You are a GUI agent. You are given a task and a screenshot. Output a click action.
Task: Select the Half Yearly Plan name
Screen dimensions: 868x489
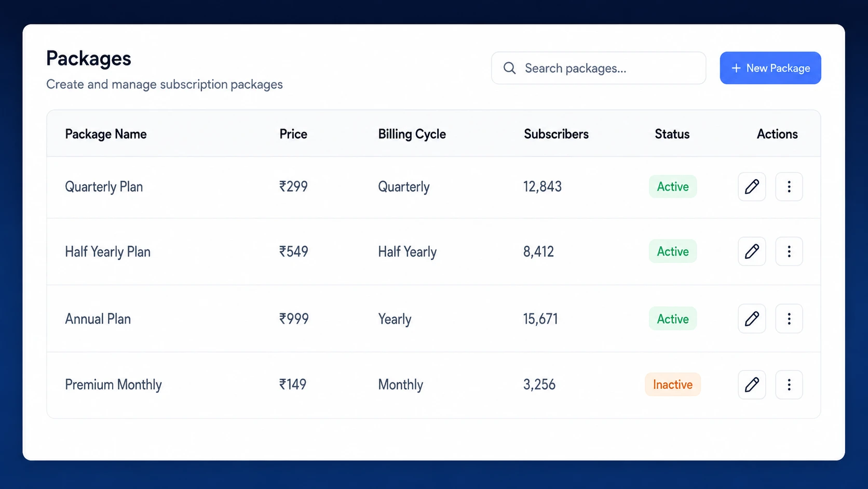[x=107, y=252]
